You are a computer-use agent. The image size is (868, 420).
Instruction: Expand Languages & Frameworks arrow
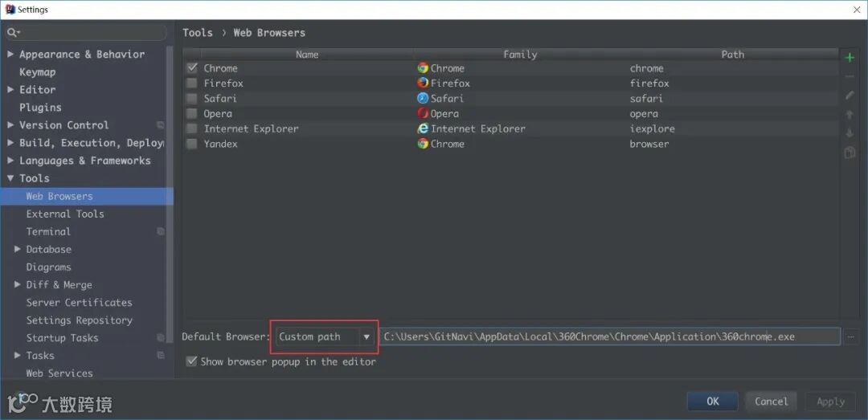10,161
